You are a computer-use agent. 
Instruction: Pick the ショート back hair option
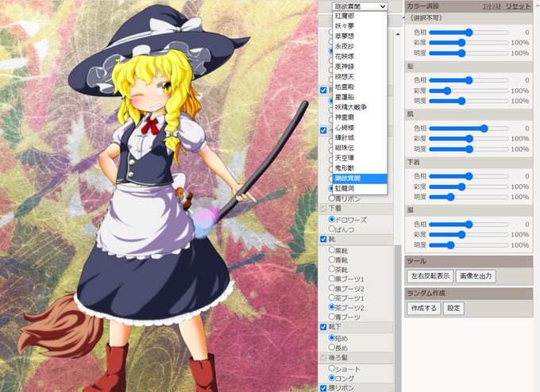[332, 368]
